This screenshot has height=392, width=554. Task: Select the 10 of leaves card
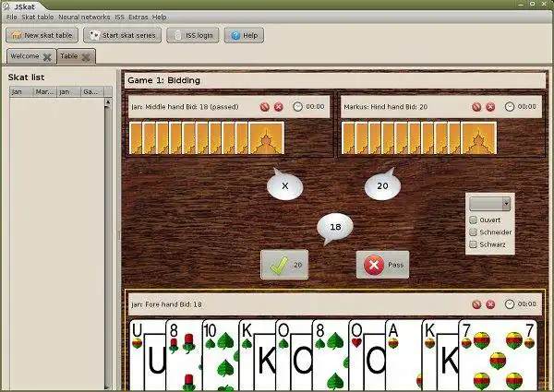(221, 354)
